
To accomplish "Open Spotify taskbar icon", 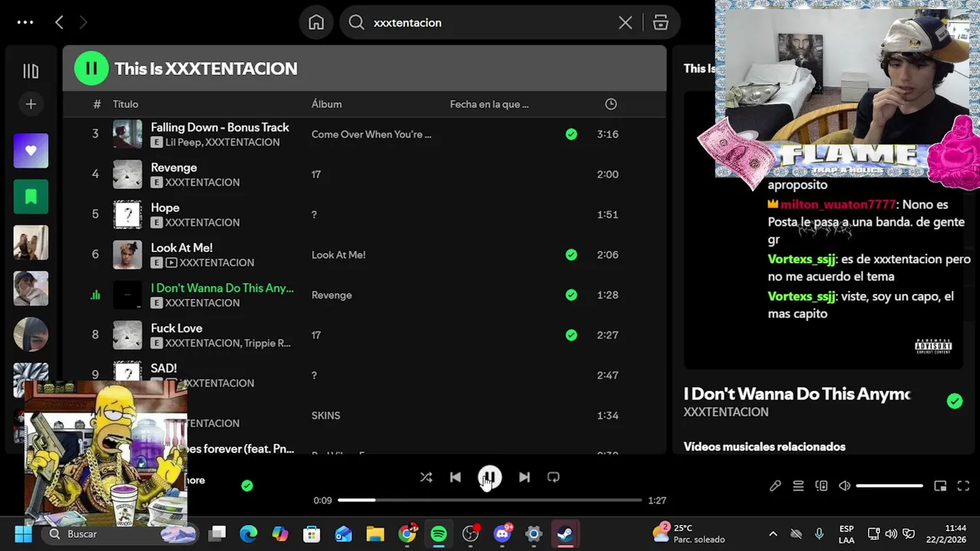I will [439, 534].
